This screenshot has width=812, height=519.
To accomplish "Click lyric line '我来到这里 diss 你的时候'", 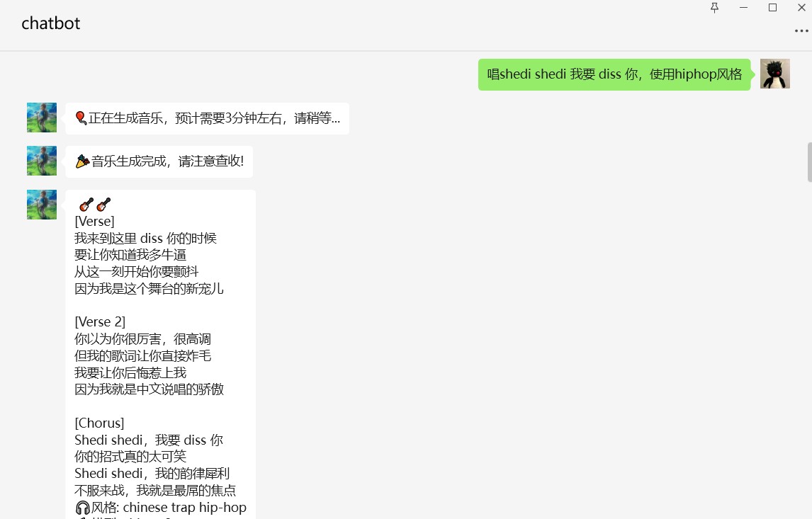I will coord(145,239).
